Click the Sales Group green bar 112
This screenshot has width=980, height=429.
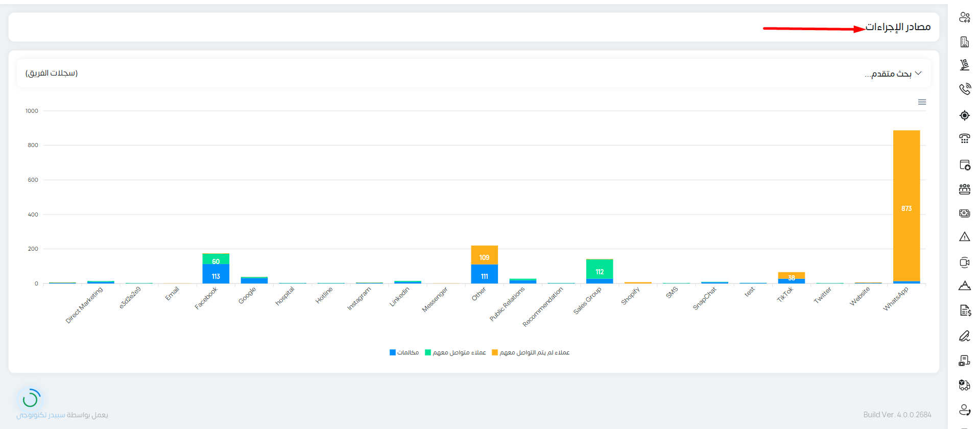(600, 269)
